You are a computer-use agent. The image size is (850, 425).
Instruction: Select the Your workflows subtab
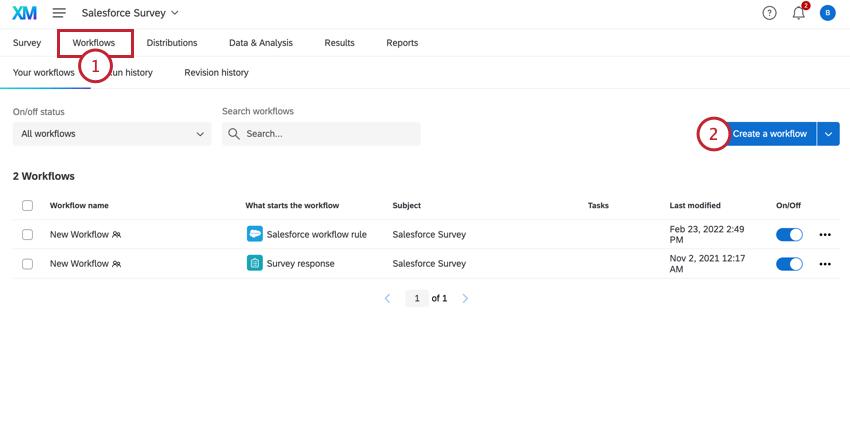[44, 73]
